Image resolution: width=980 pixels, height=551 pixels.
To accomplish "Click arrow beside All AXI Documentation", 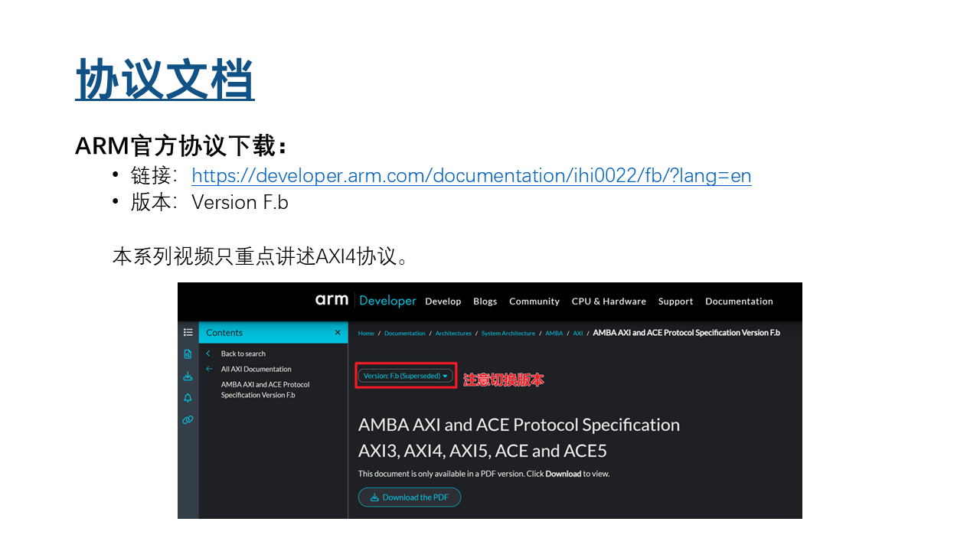I will click(209, 369).
